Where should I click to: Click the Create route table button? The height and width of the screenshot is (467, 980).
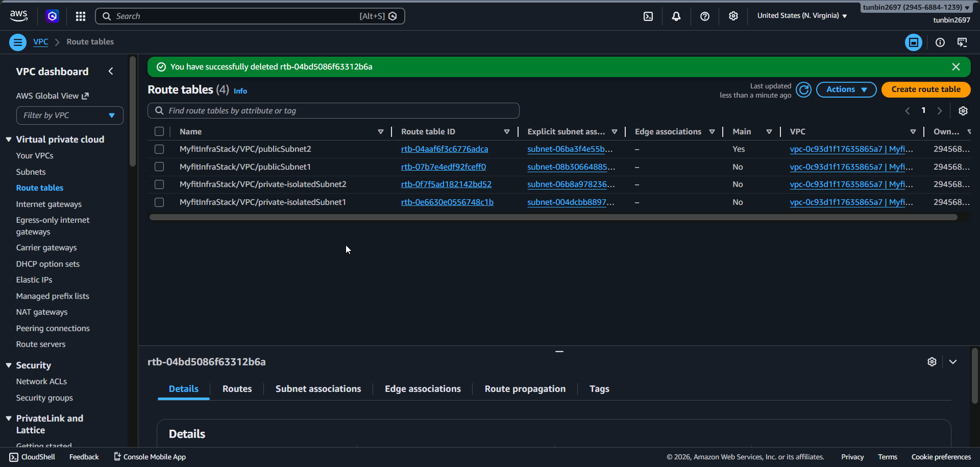pos(925,89)
